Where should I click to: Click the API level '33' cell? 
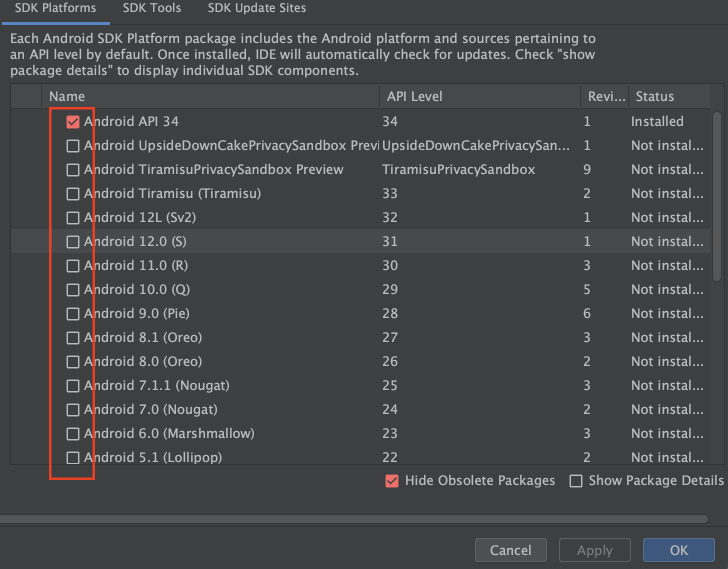(390, 193)
